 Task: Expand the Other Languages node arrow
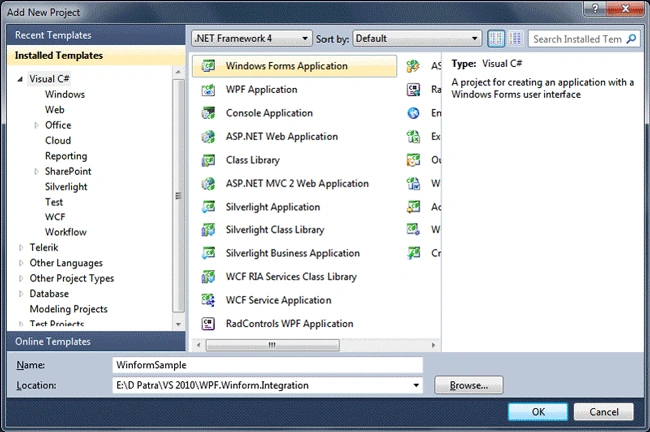click(21, 263)
